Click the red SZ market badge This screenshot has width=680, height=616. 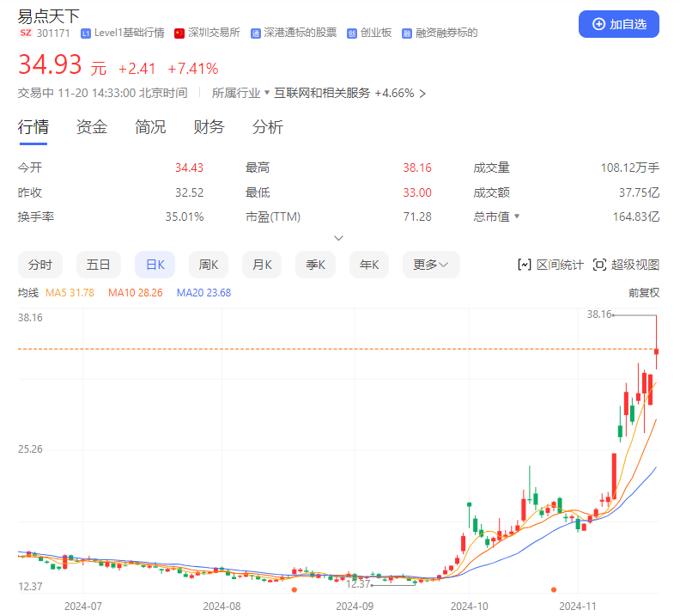26,34
